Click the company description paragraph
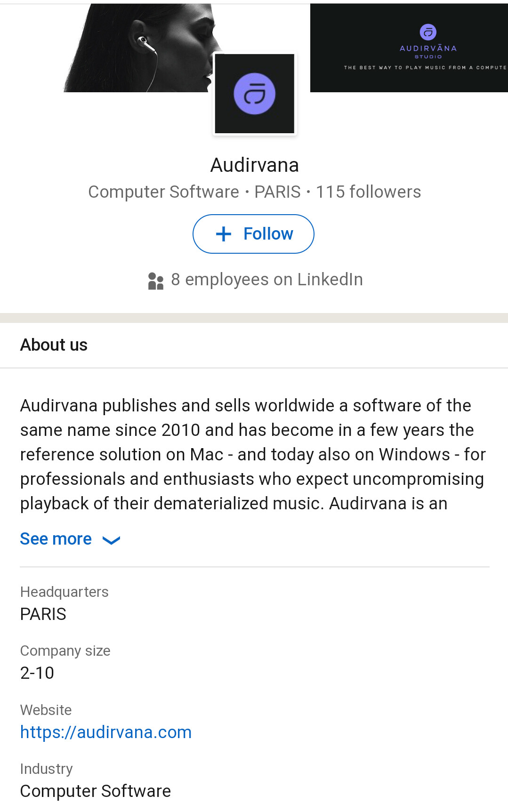 [253, 455]
